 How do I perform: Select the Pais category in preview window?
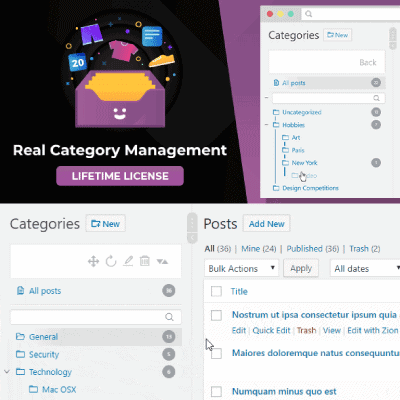click(x=298, y=150)
